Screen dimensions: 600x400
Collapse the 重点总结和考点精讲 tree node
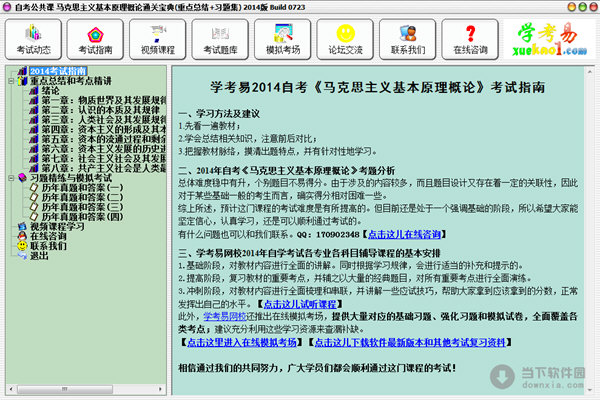pos(11,81)
